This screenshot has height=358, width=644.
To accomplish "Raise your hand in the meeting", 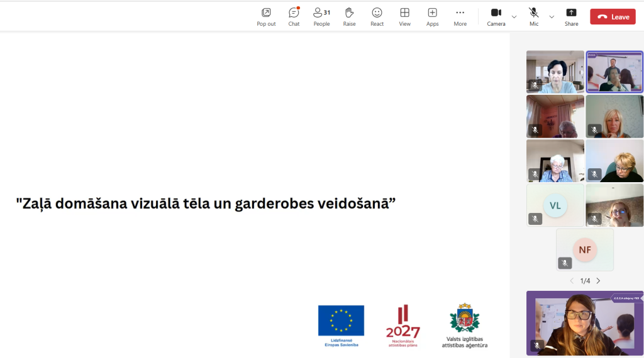I will click(349, 16).
